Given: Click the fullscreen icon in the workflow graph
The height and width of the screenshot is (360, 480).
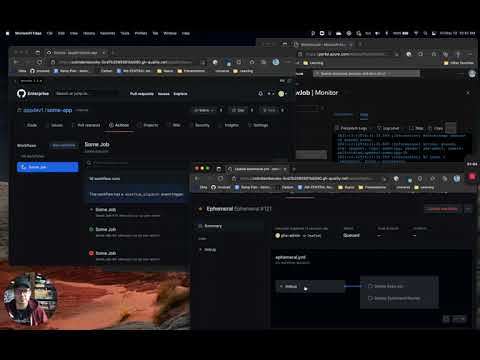Looking at the screenshot, I should pyautogui.click(x=446, y=319).
